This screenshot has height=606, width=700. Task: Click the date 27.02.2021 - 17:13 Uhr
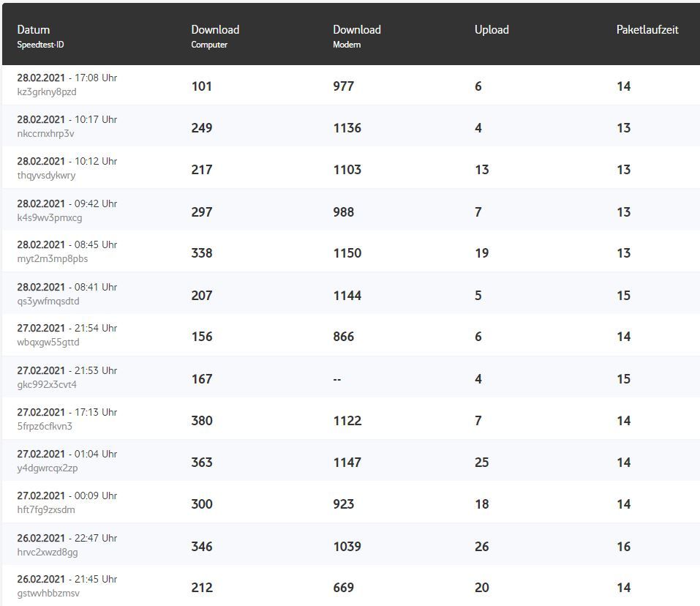coord(67,412)
